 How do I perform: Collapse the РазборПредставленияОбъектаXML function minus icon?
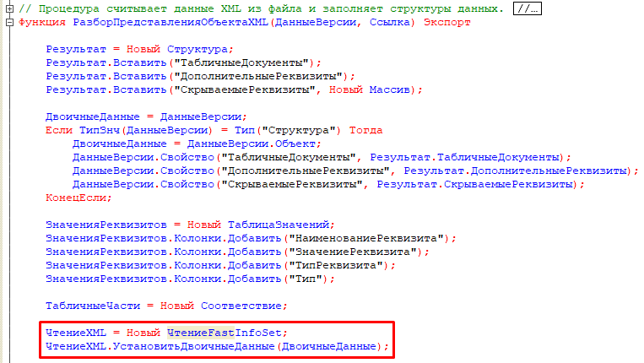pos(9,22)
